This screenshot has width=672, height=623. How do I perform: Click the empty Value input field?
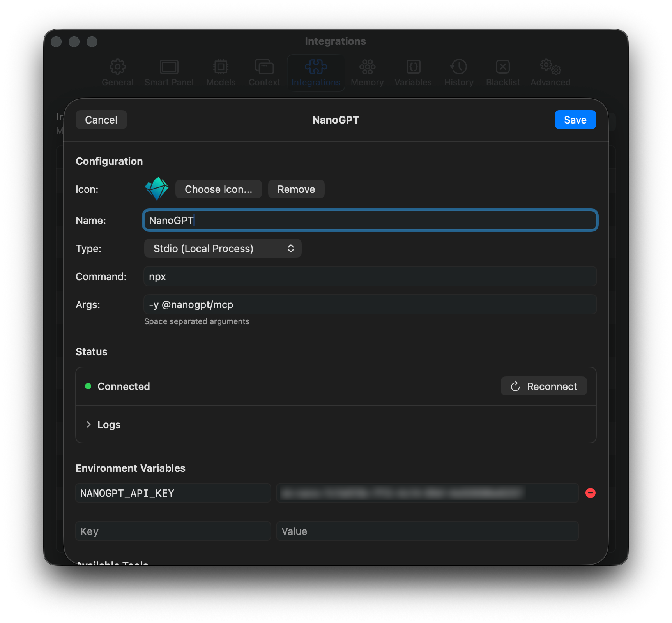[428, 531]
